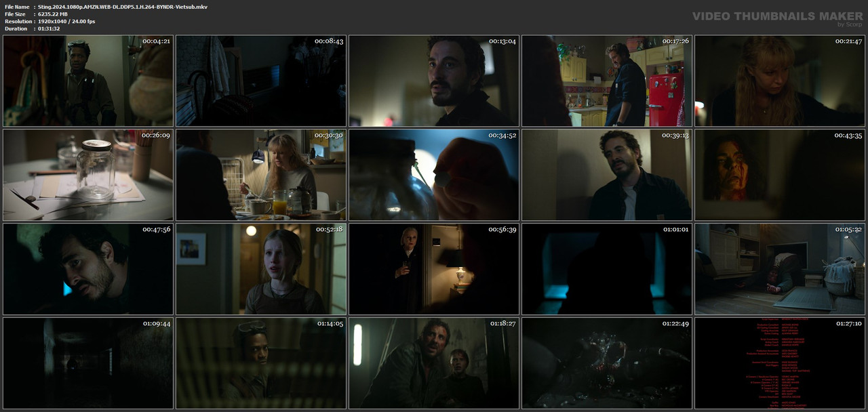Click the dark frame at 01:01:01
The image size is (868, 412).
607,270
